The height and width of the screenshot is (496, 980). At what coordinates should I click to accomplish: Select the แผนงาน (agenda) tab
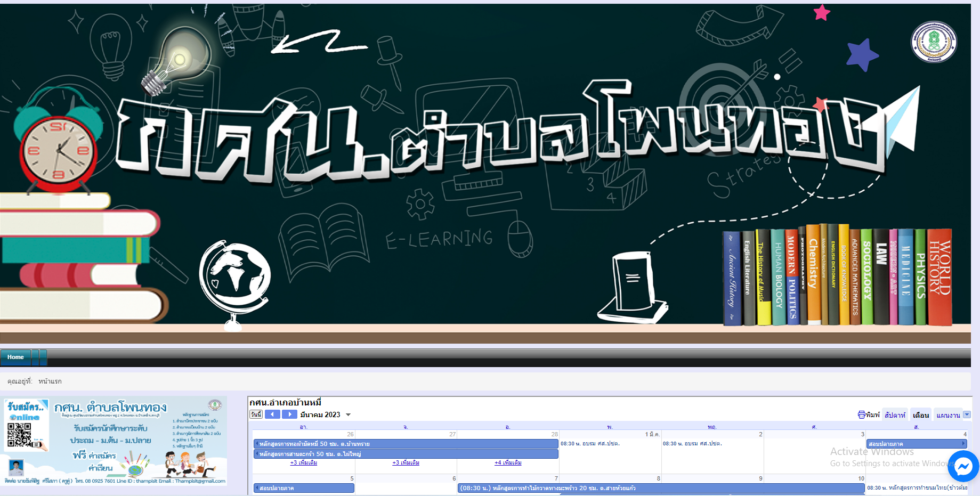[948, 415]
